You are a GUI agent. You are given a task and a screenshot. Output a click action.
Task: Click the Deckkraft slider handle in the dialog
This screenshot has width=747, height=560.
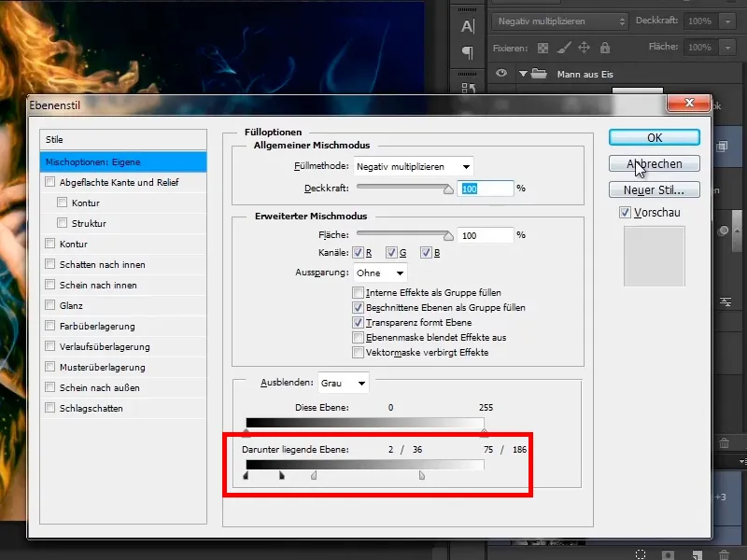point(448,189)
